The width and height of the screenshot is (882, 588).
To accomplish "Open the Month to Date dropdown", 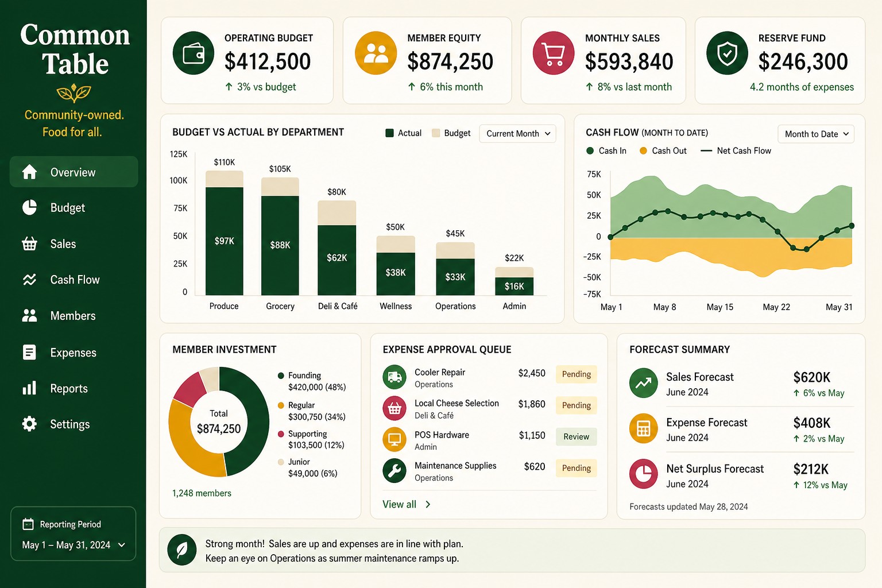I will pyautogui.click(x=816, y=134).
